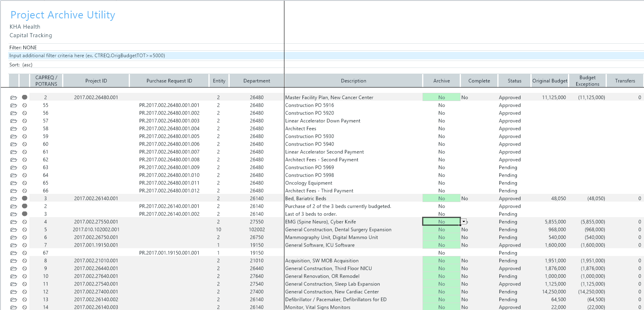Open folder icon for Linear Accelerator Down Payment row
This screenshot has height=310, width=644.
[x=13, y=121]
